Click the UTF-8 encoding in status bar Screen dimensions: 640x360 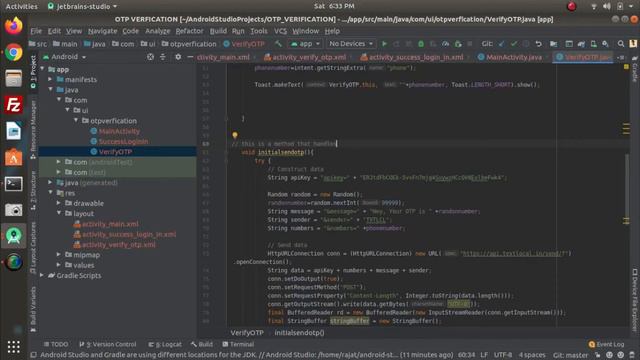point(502,355)
